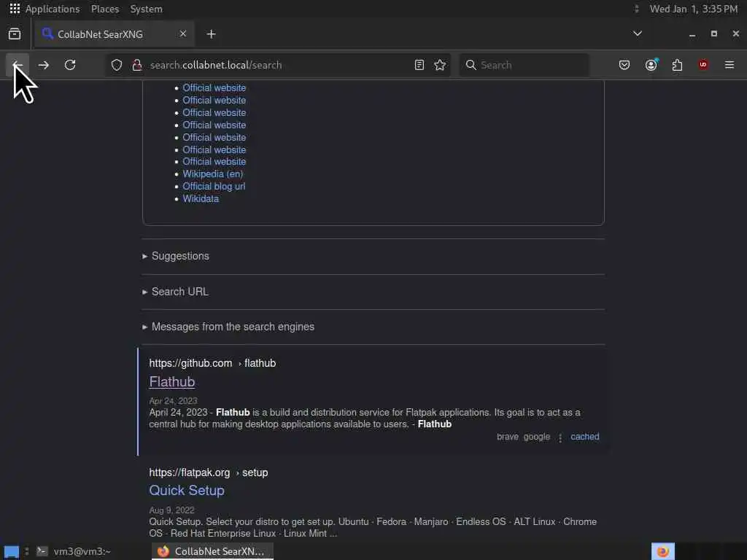The image size is (747, 560).
Task: Click the google engine label
Action: (537, 437)
